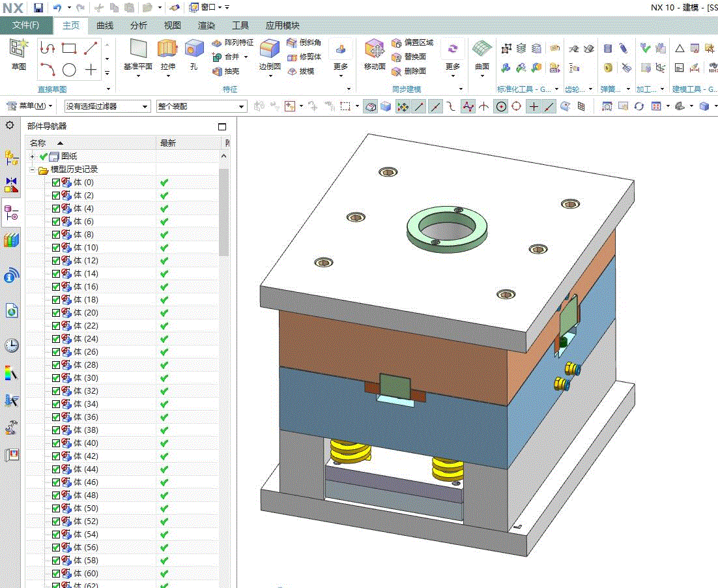Open the 文件(F) menu
This screenshot has height=588, width=718.
pos(26,25)
